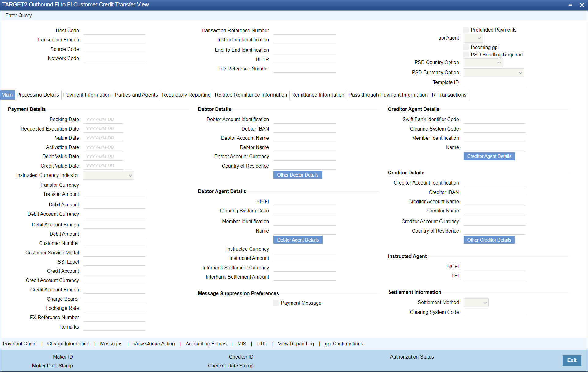Open the PSD Currency Option dropdown
Viewport: 588px width, 373px height.
(494, 73)
